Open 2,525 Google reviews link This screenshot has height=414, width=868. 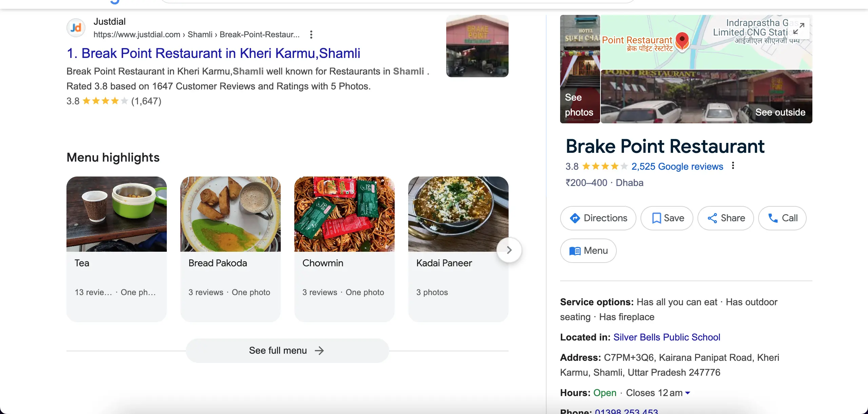[677, 166]
